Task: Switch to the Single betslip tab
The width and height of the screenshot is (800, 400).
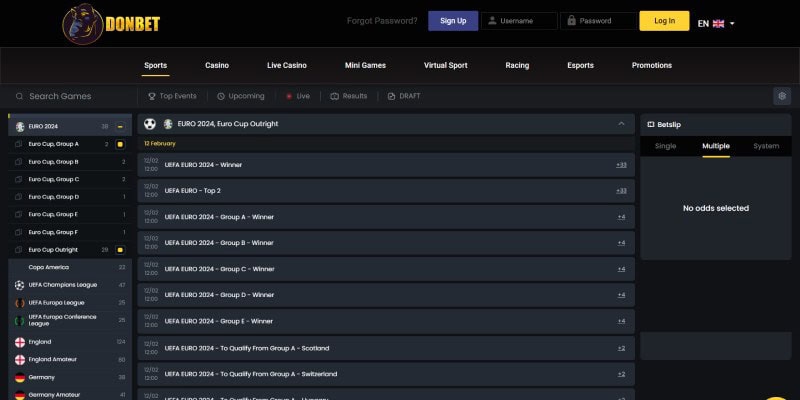Action: 665,146
